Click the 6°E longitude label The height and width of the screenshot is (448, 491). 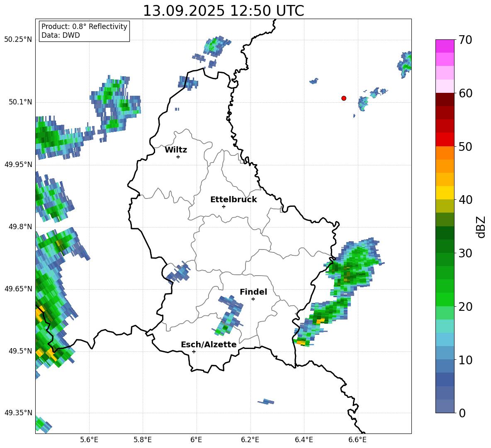[x=196, y=440]
